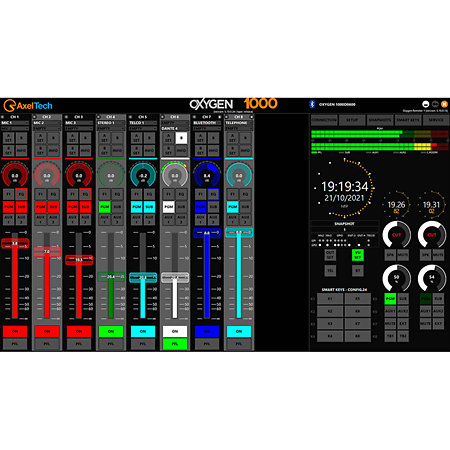Switch to the SMART KEYS tab
Viewport: 450px width, 450px height.
coord(408,120)
